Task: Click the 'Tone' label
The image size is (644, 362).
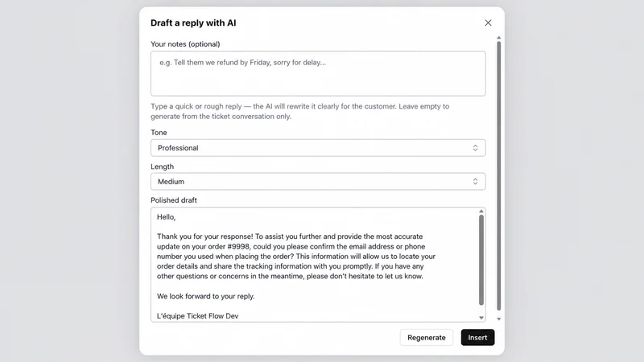Action: coord(159,133)
